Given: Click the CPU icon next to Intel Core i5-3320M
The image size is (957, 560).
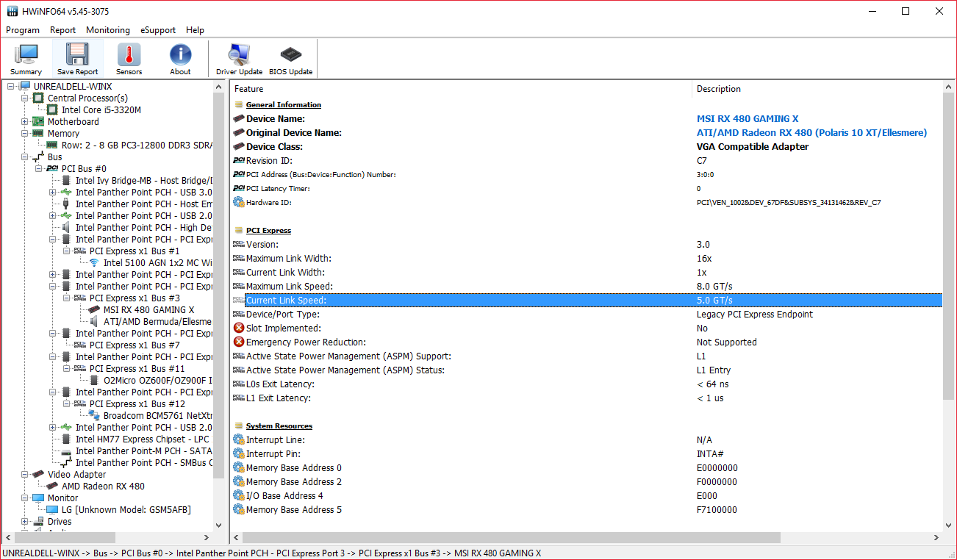Looking at the screenshot, I should coord(52,110).
